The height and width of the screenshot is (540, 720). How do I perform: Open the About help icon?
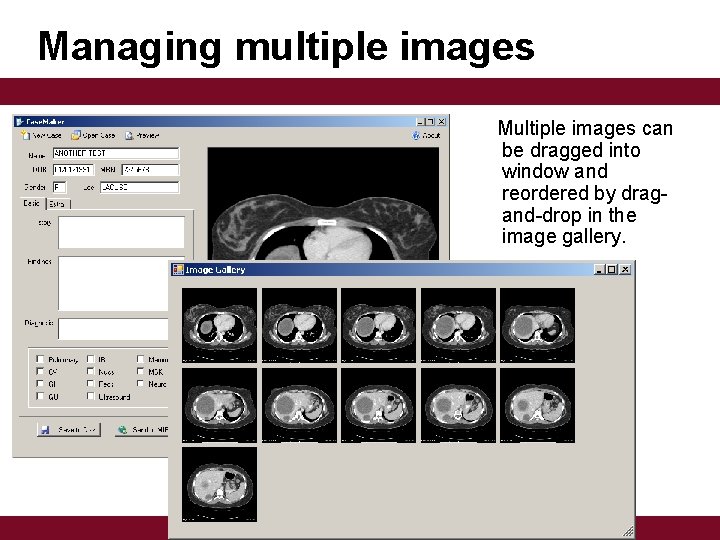coord(416,135)
